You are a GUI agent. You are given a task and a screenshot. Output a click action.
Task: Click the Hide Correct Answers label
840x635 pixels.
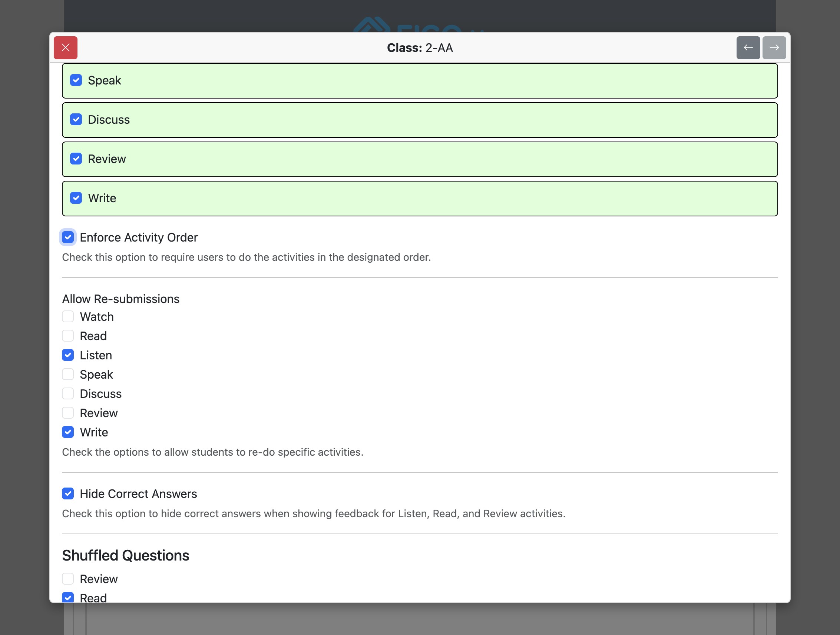click(x=138, y=494)
